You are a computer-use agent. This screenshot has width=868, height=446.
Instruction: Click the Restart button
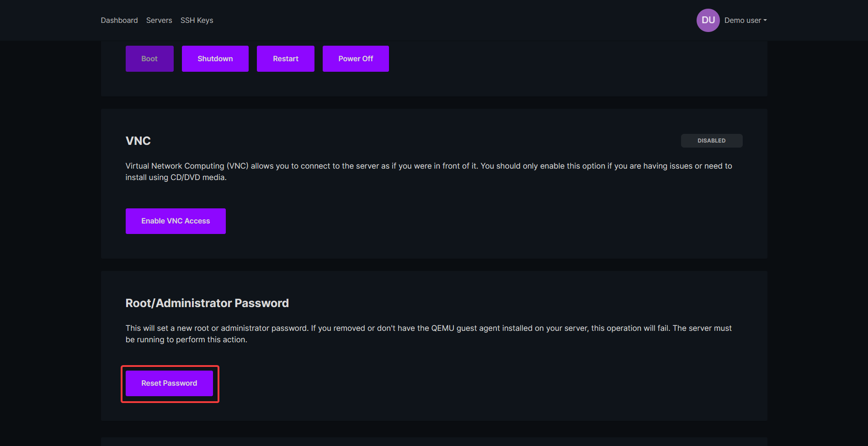click(285, 58)
